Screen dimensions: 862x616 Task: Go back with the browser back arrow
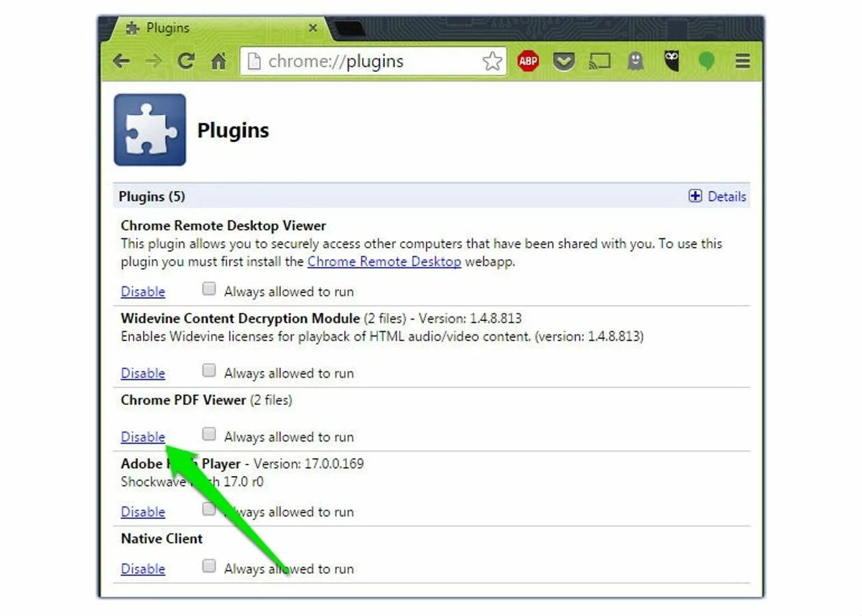[x=121, y=61]
